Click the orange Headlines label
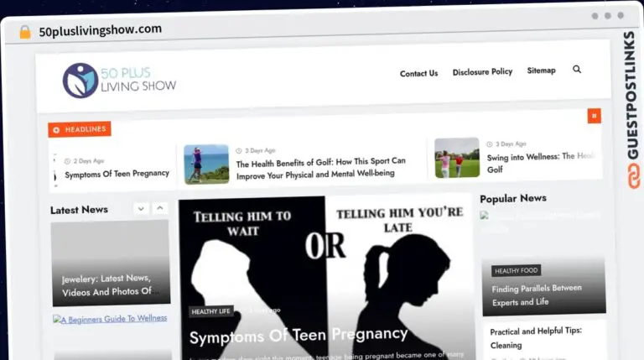 point(80,129)
